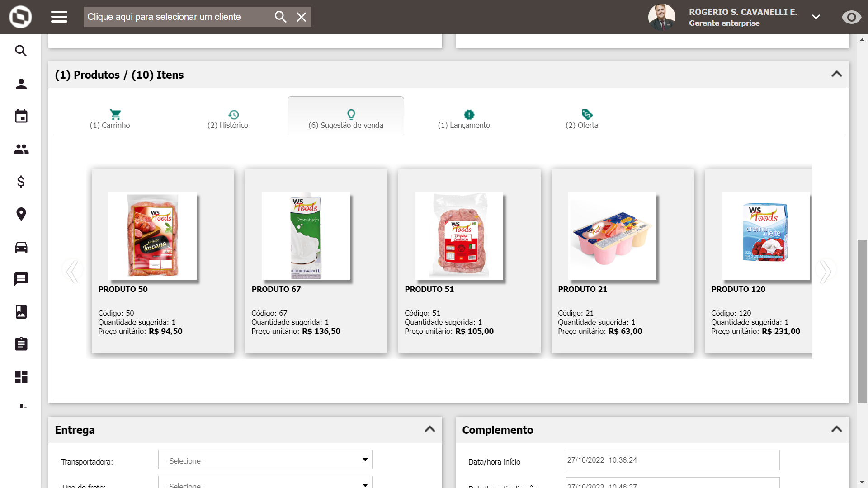Image resolution: width=868 pixels, height=488 pixels.
Task: Open the location pin sidebar icon
Action: click(x=21, y=214)
